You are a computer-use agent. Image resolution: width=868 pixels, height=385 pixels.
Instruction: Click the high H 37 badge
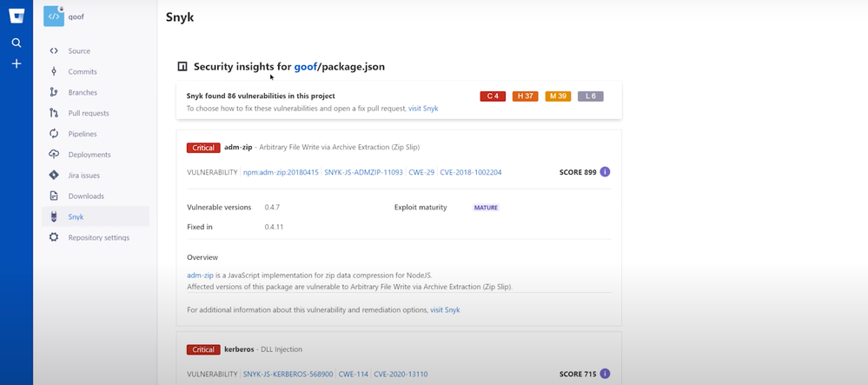coord(526,96)
